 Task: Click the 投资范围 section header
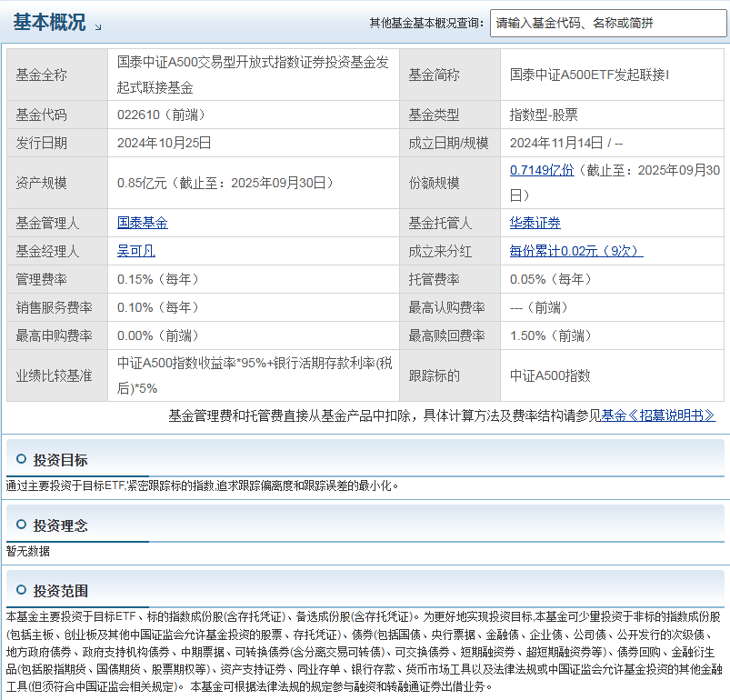[60, 591]
